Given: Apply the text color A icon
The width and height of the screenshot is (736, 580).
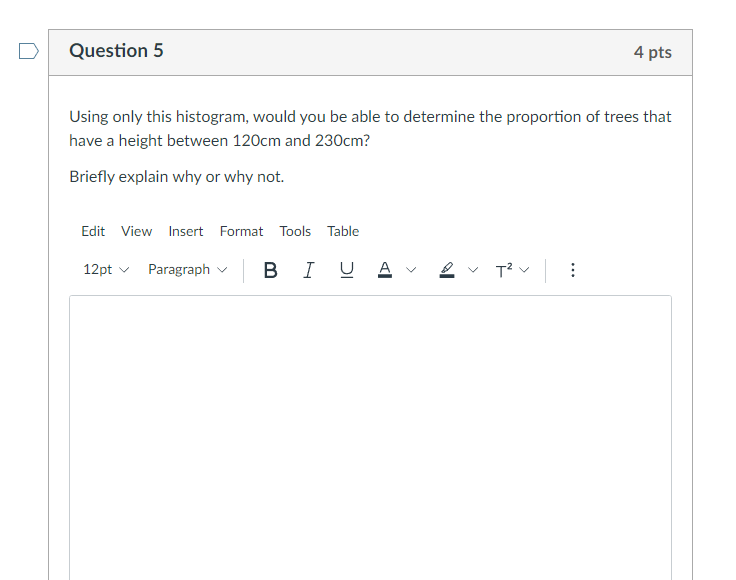Looking at the screenshot, I should click(385, 270).
